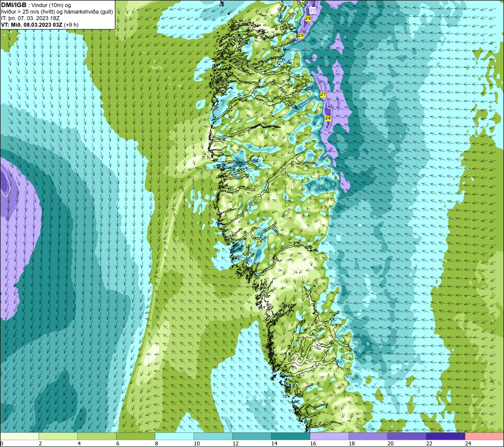
Task: Click the legend scale value 24
Action: coord(468,443)
